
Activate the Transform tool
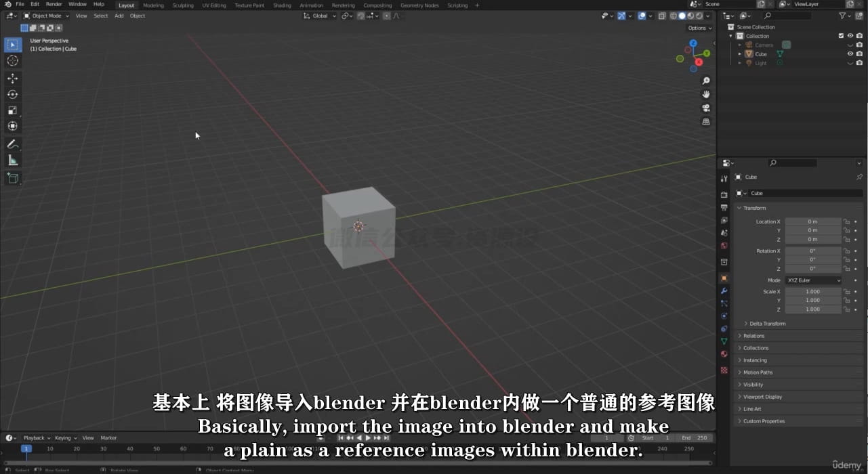[12, 126]
